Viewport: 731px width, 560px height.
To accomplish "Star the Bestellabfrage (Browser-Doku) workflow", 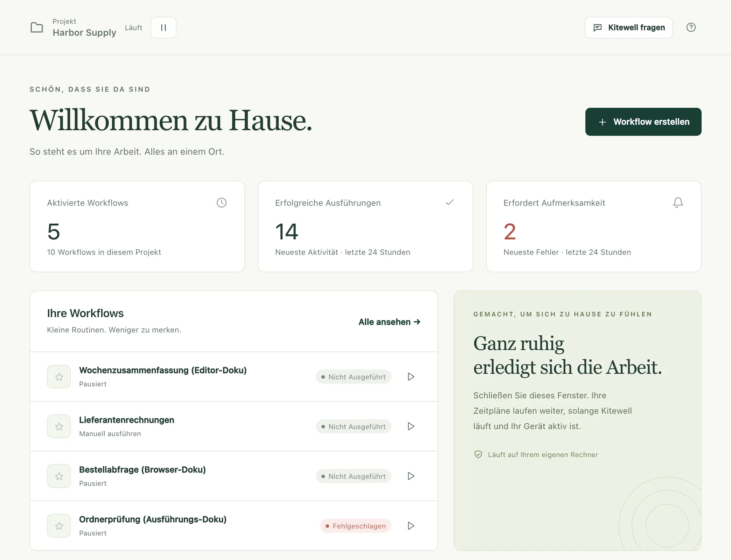I will (x=59, y=476).
